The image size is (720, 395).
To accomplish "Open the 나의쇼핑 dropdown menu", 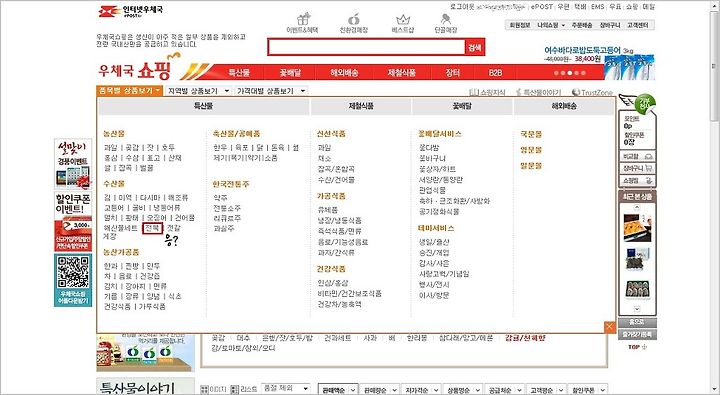I will tap(551, 25).
